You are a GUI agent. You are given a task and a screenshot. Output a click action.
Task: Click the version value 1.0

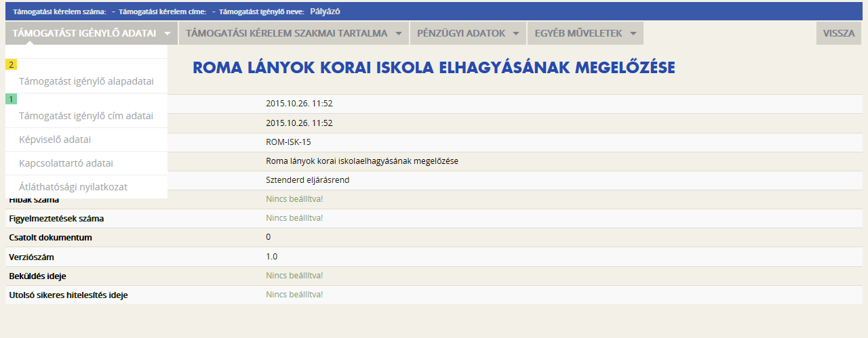point(271,257)
